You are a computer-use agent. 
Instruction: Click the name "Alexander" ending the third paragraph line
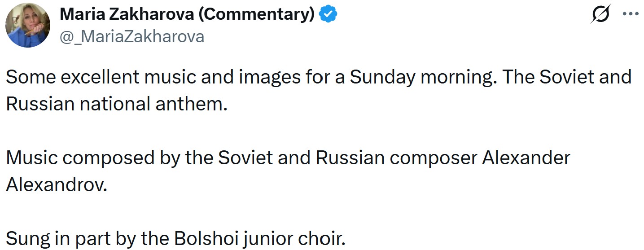tap(526, 158)
